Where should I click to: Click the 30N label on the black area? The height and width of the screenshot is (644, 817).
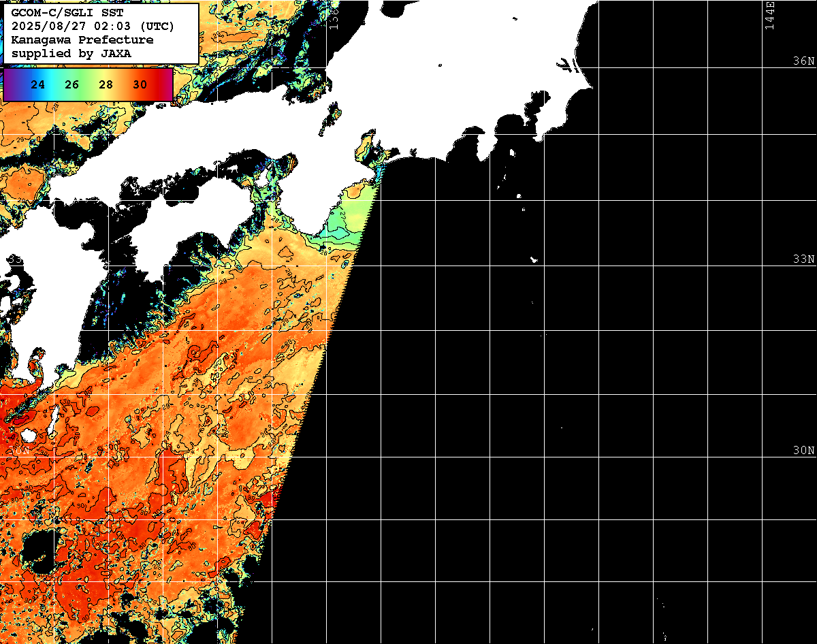pos(804,451)
